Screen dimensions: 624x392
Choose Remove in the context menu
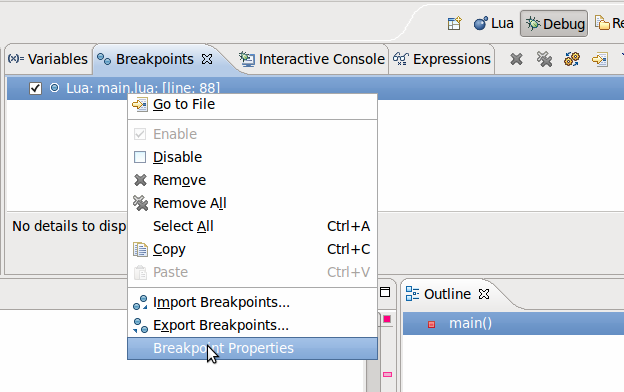252,180
